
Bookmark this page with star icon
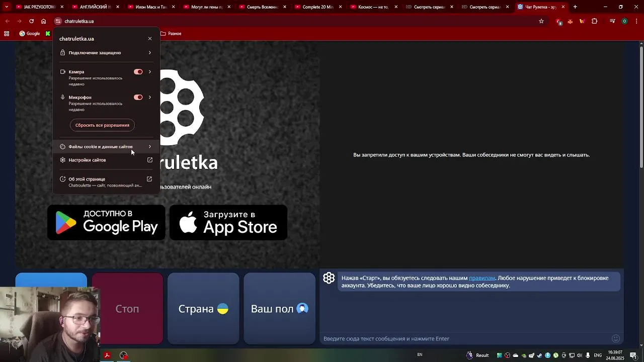pyautogui.click(x=541, y=21)
